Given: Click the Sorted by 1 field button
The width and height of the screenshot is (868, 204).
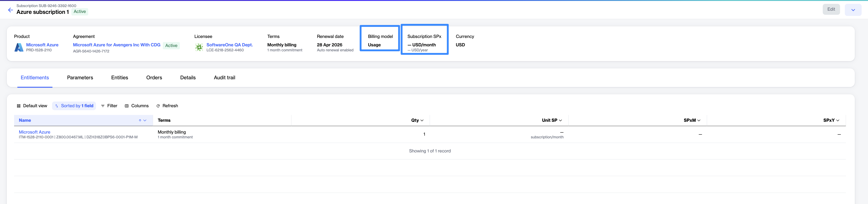Looking at the screenshot, I should coord(74,106).
